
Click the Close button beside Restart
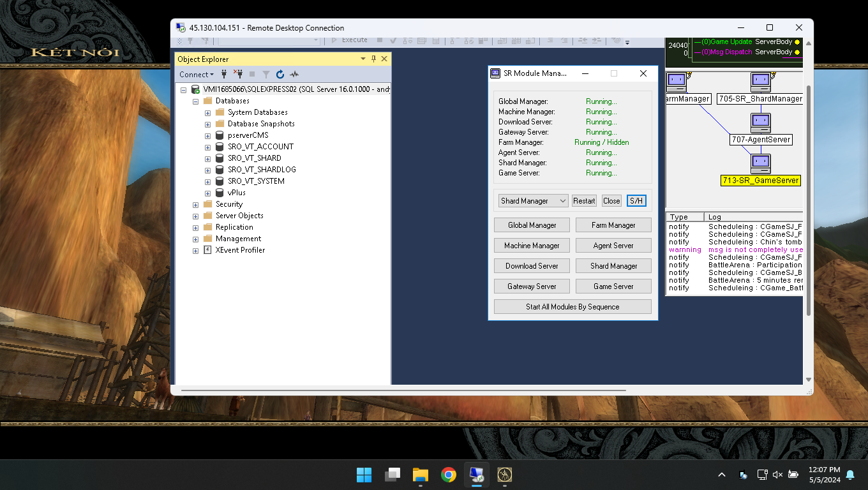[611, 200]
